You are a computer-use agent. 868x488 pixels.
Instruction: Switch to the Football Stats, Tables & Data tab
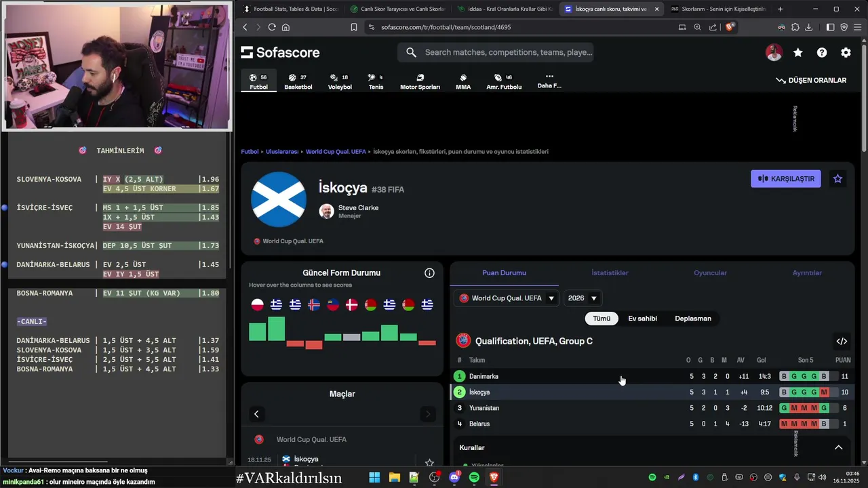click(x=290, y=9)
